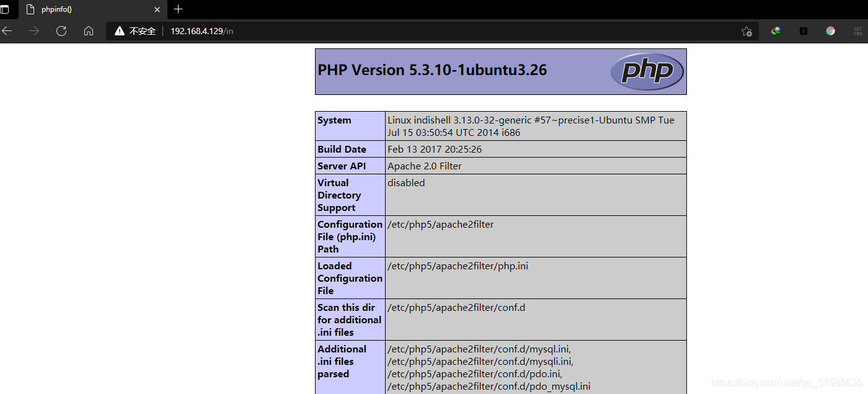Screen dimensions: 868x394
Task: Open the colorful green-yellow extension icon
Action: point(776,31)
